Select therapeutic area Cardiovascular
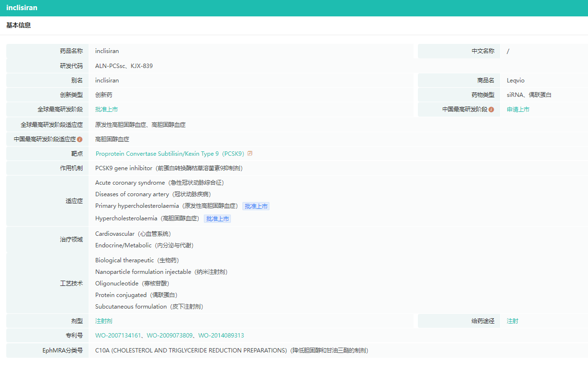 [x=115, y=234]
